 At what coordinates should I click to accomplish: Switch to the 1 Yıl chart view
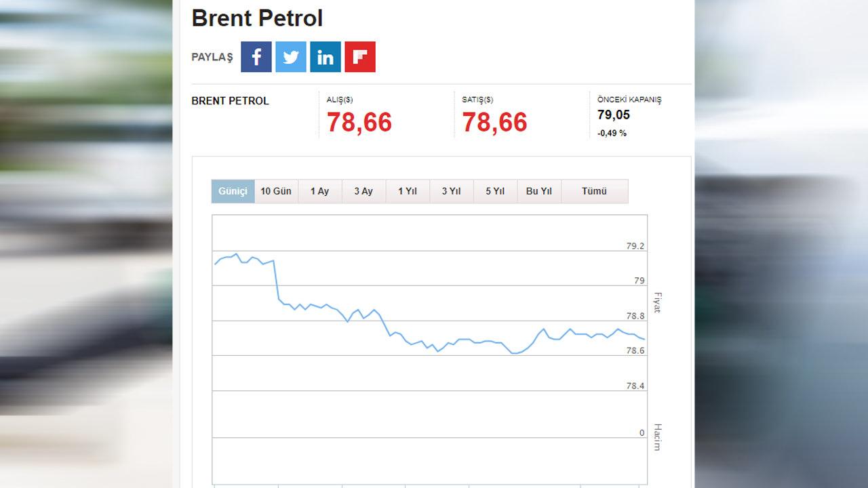point(408,191)
